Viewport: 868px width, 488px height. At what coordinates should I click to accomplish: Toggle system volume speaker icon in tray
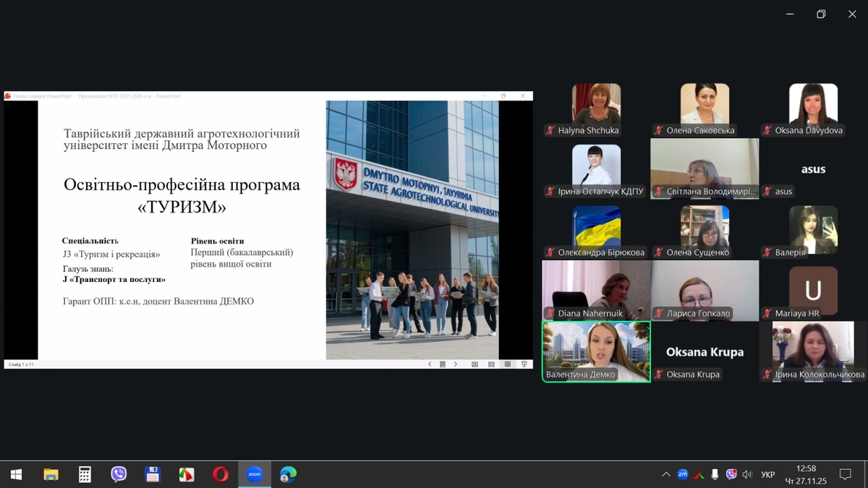coord(747,475)
